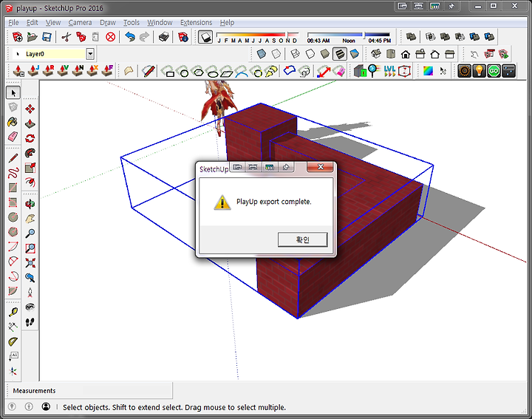Image resolution: width=532 pixels, height=419 pixels.
Task: Toggle X-Ray face style
Action: [262, 54]
